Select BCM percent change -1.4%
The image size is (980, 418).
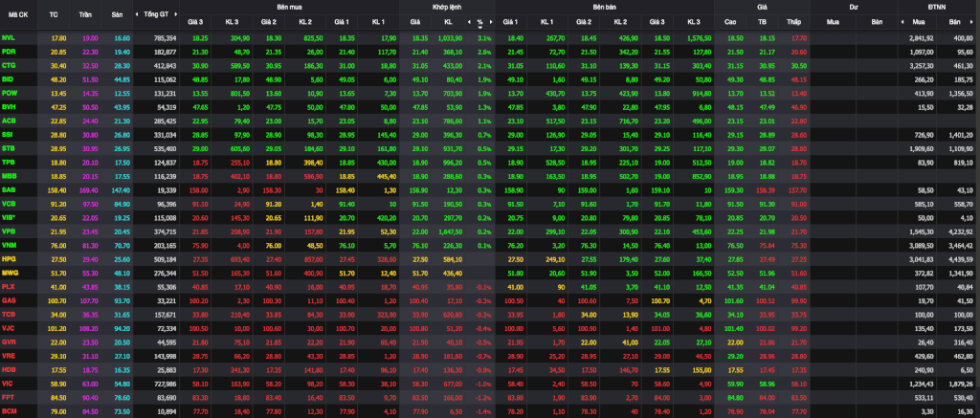point(483,410)
